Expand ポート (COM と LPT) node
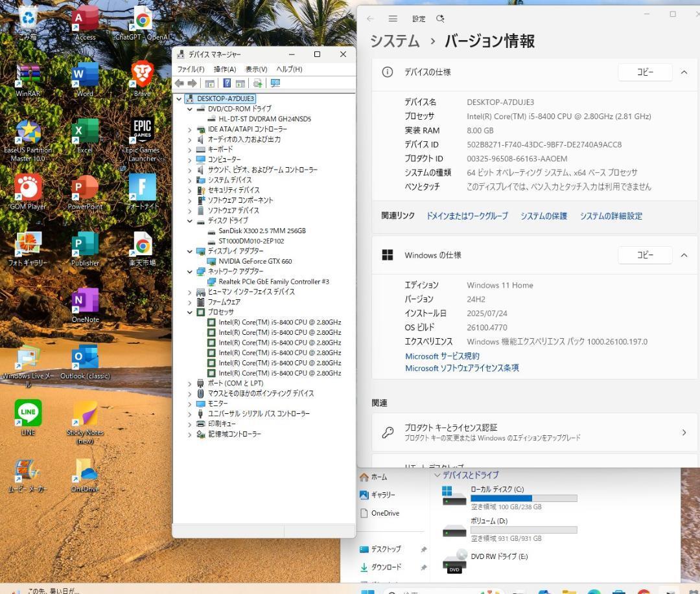 (189, 383)
